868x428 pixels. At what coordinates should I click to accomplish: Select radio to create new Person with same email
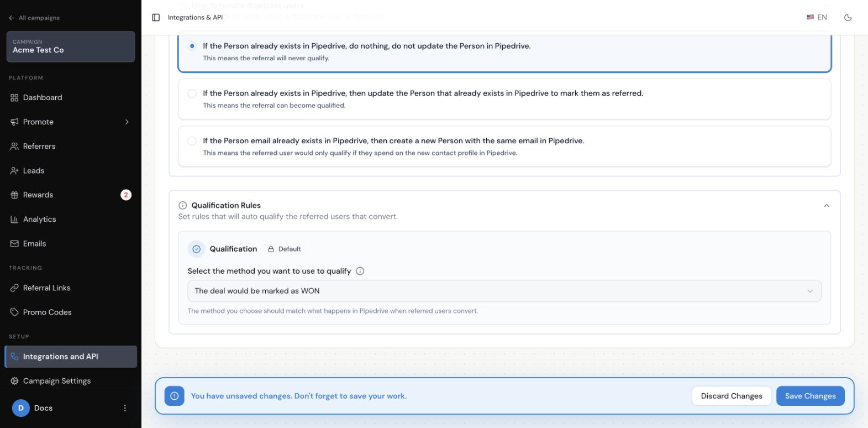click(192, 141)
